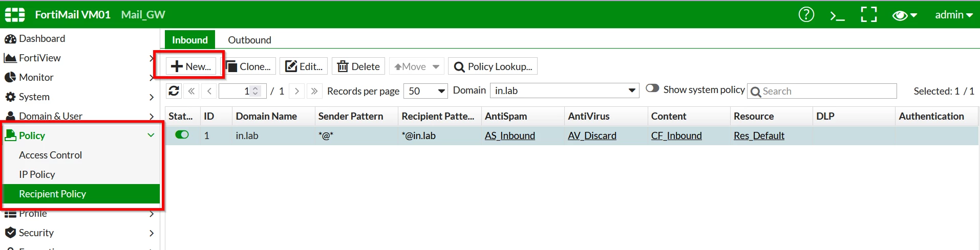980x250 pixels.
Task: Expand the Security menu
Action: coord(79,233)
